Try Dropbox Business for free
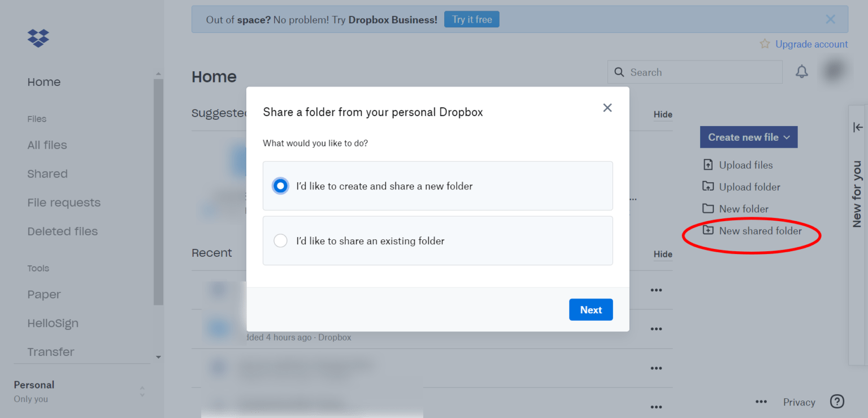 (471, 19)
